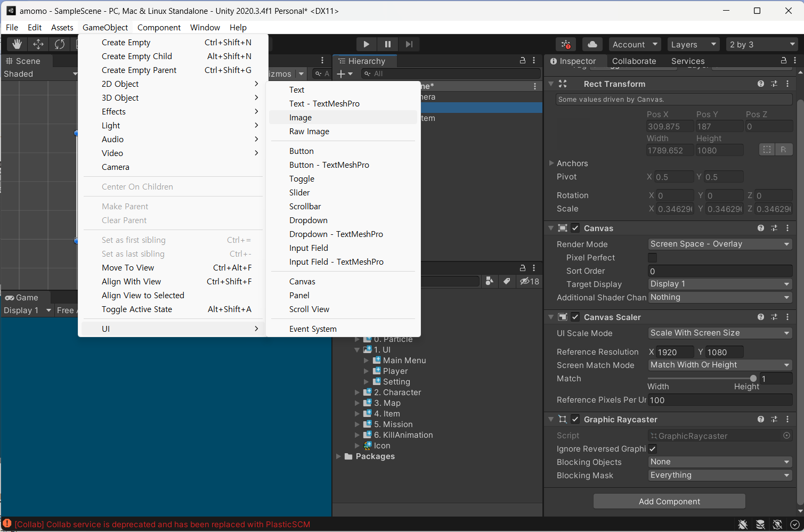Open the Canvas Scaler presets icon

[x=774, y=317]
